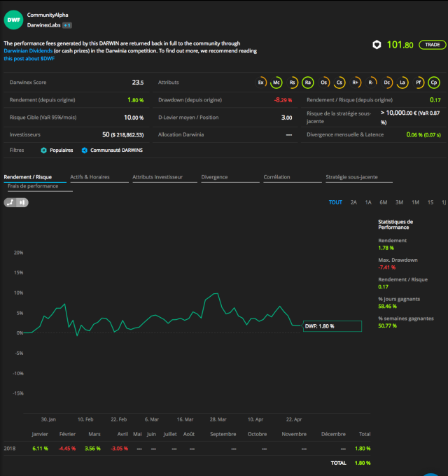
Task: Click the % jours gagnants value 58.46 %
Action: [x=387, y=307]
